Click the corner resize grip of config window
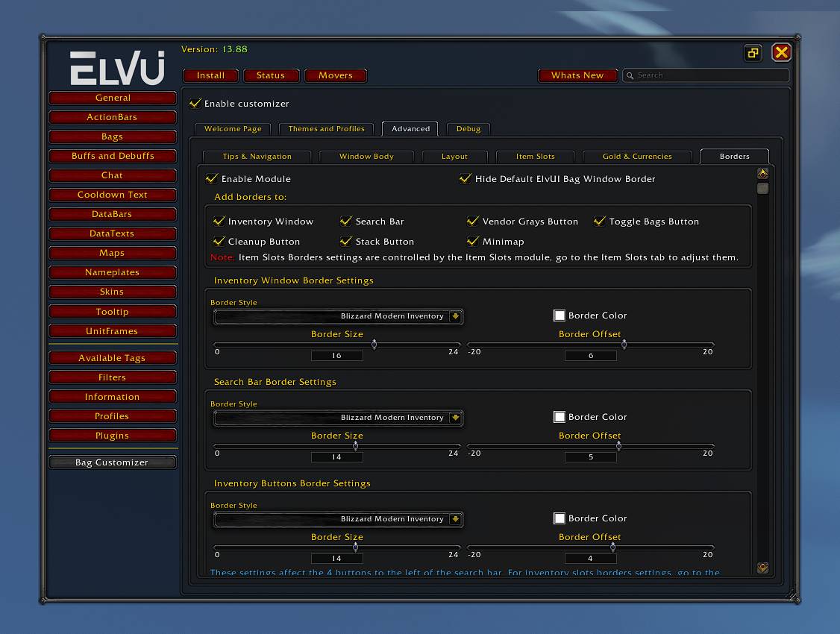Screen dimensions: 840x634 coord(792,595)
